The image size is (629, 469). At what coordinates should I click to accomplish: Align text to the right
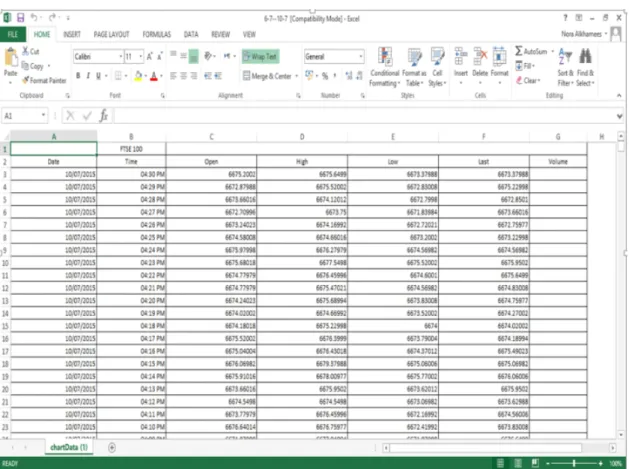[x=194, y=75]
